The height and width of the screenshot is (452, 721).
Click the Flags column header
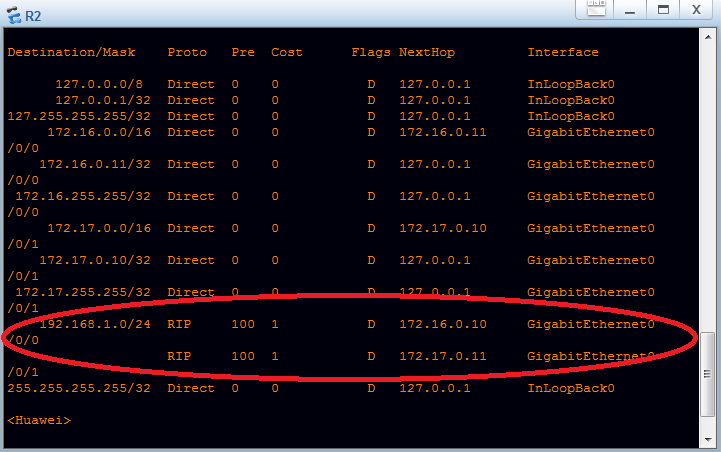point(371,52)
